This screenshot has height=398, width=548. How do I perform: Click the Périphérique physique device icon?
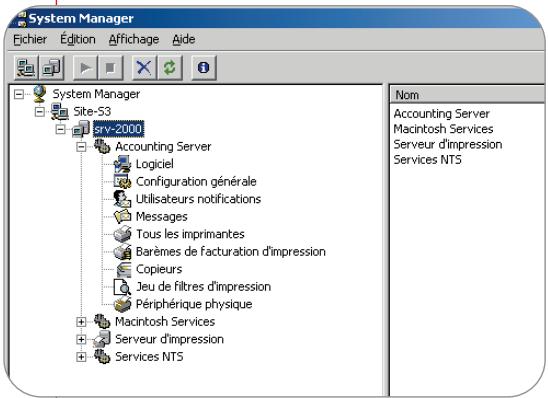(x=122, y=304)
